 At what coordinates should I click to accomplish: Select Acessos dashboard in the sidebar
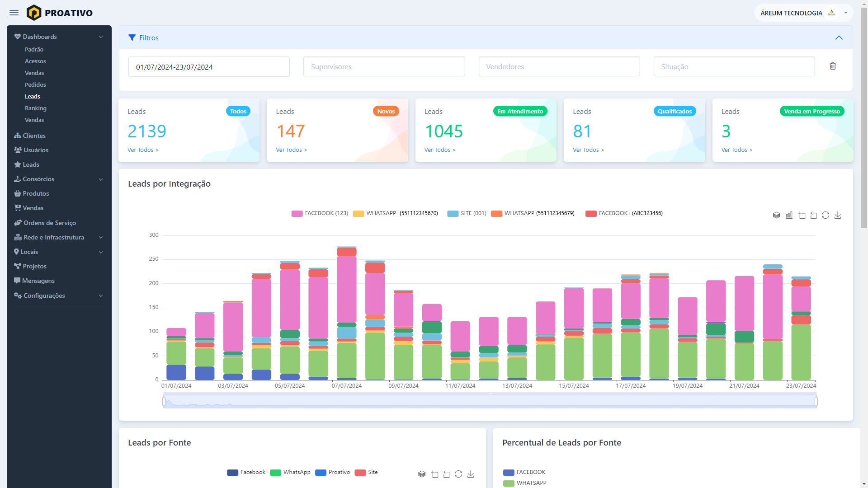(x=35, y=61)
